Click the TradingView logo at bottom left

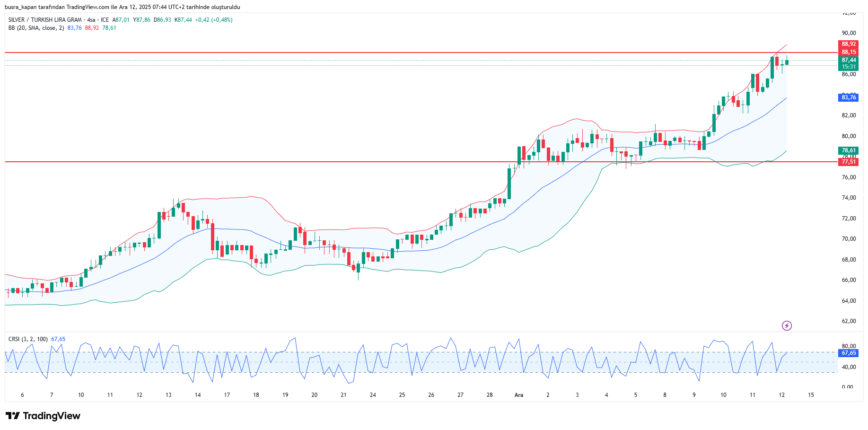pyautogui.click(x=43, y=416)
